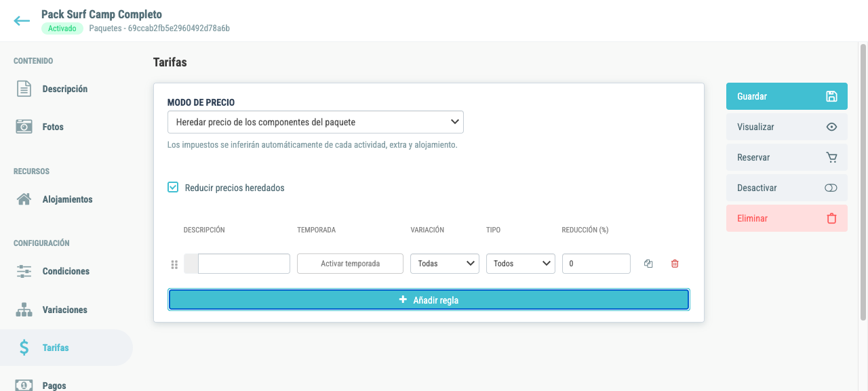Click the CONTENIDO section label
Viewport: 868px width, 391px height.
[33, 60]
